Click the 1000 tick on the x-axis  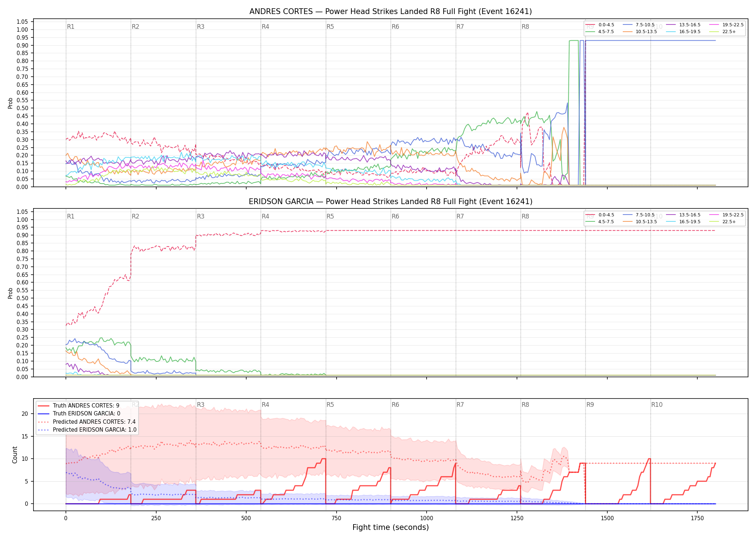tap(427, 518)
